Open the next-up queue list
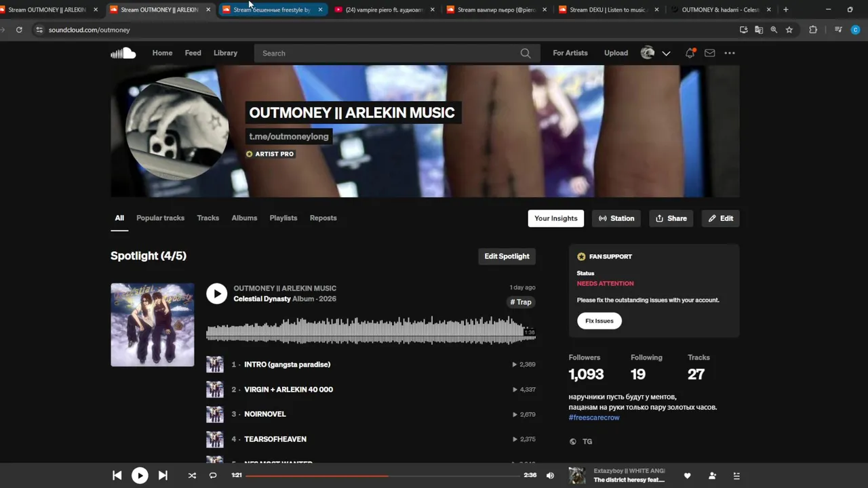Viewport: 868px width, 488px height. pyautogui.click(x=736, y=476)
